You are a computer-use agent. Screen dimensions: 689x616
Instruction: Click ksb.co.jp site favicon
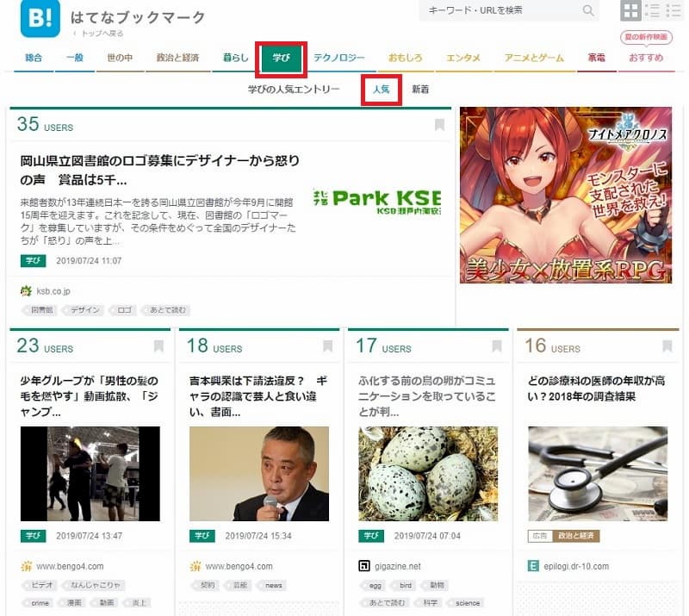point(26,291)
